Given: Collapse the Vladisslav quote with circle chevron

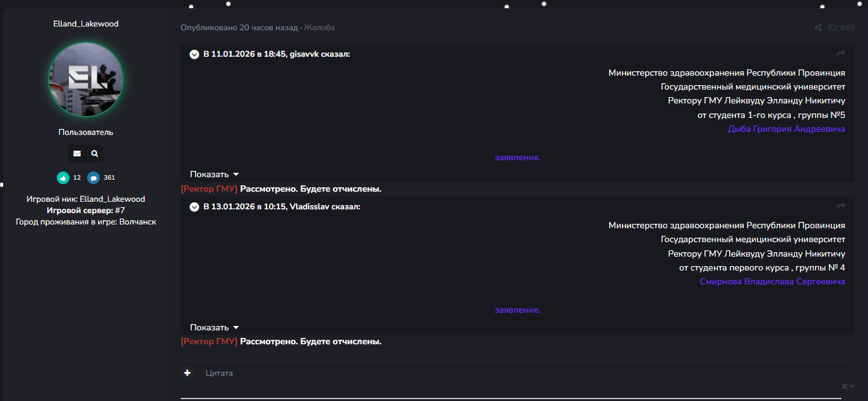Looking at the screenshot, I should (194, 207).
